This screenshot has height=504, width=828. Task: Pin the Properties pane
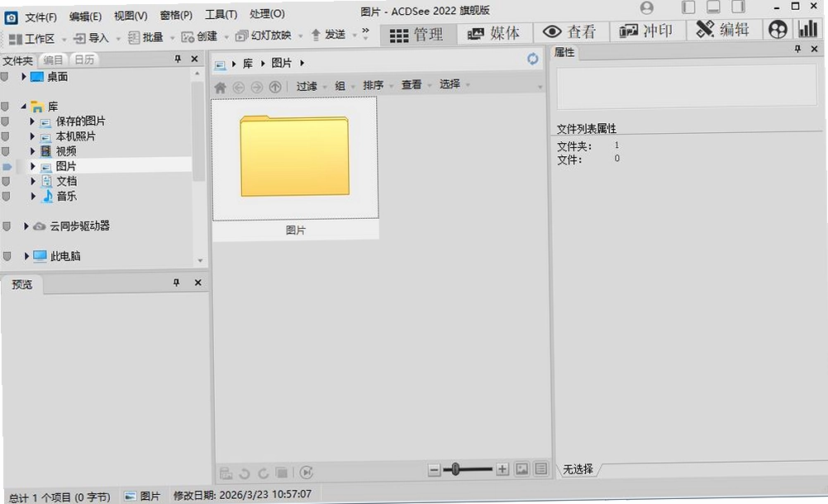(x=797, y=49)
